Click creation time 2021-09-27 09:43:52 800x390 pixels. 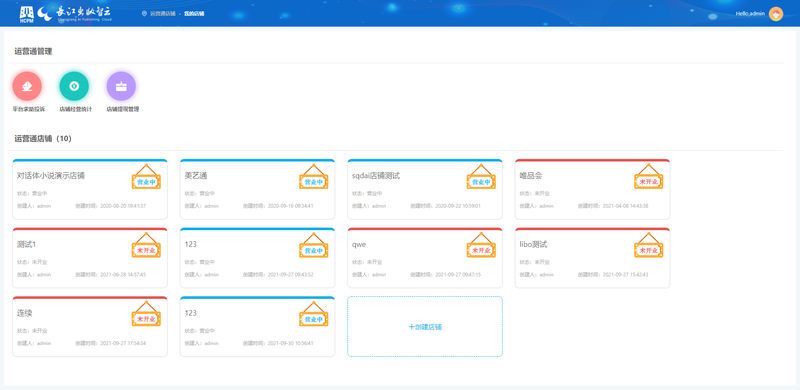click(x=290, y=275)
